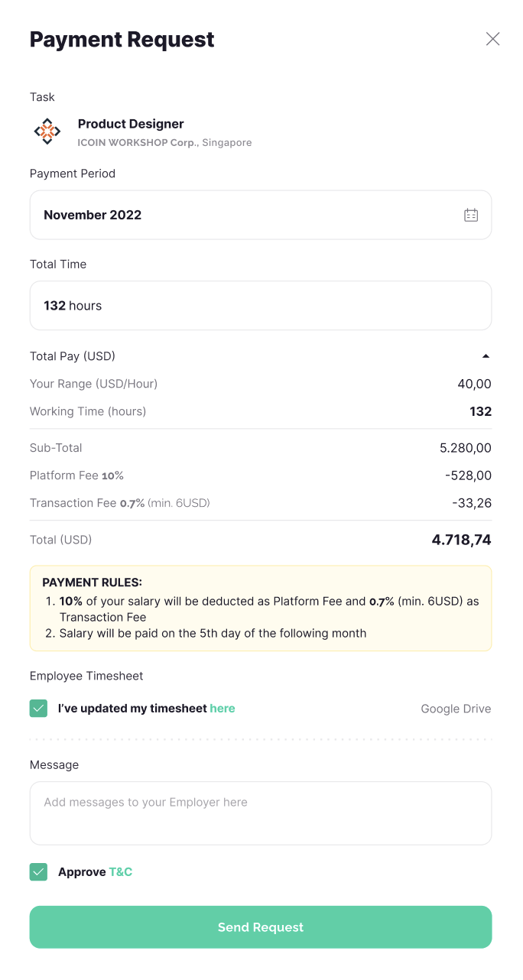Click the Total Pay (USD) header
Image resolution: width=523 pixels, height=980 pixels.
point(73,356)
